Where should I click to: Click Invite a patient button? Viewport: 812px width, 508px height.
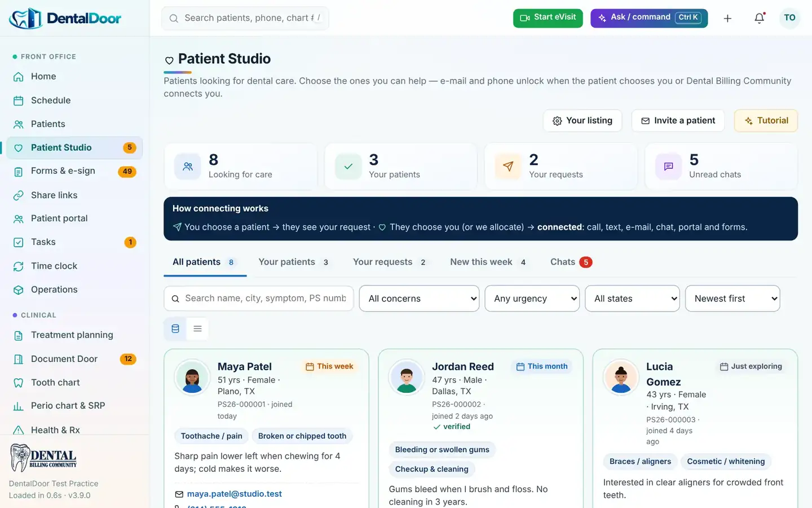pyautogui.click(x=678, y=121)
